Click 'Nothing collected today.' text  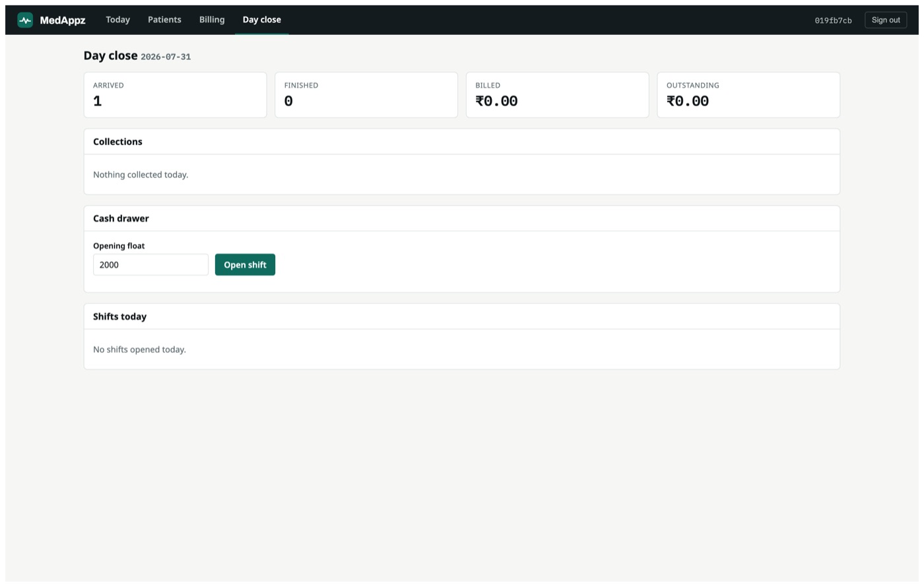(141, 175)
